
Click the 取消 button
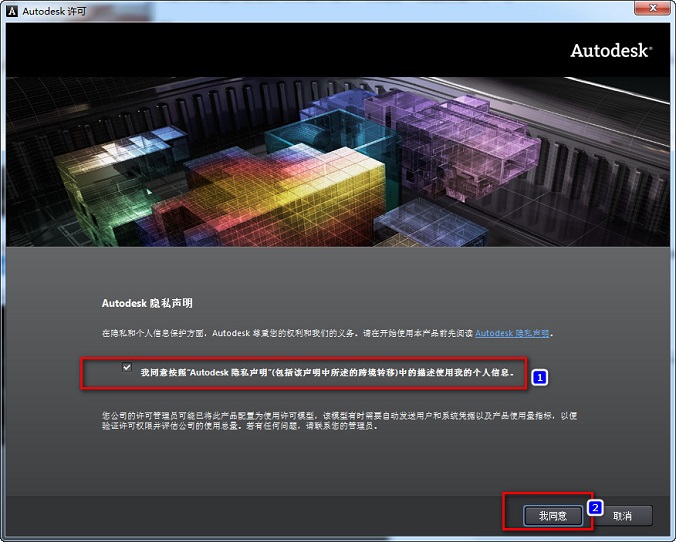coord(622,516)
